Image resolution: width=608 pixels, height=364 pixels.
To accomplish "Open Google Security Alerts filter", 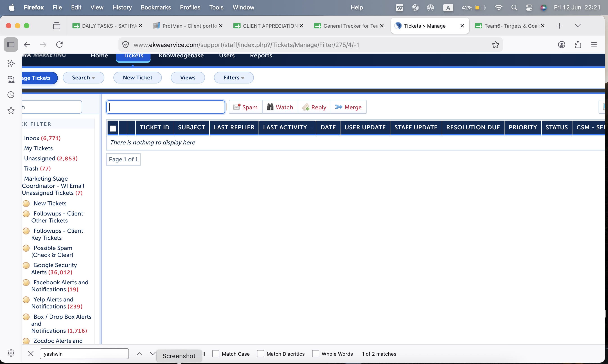I will (x=54, y=269).
